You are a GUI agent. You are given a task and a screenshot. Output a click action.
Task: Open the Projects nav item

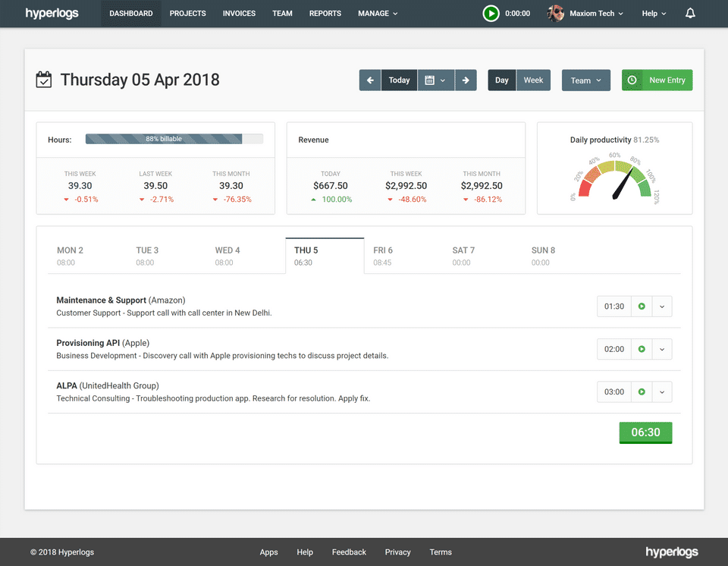[187, 14]
